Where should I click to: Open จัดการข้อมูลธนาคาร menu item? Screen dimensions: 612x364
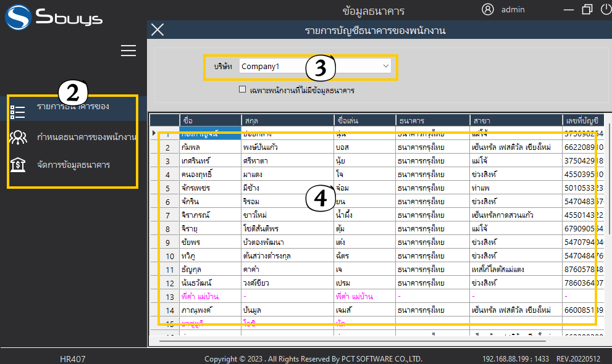click(73, 165)
